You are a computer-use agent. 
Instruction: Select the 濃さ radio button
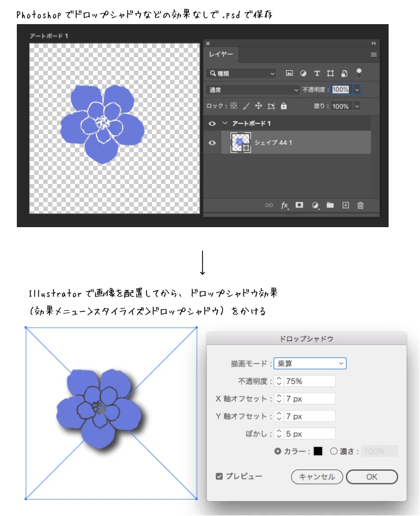pyautogui.click(x=334, y=451)
